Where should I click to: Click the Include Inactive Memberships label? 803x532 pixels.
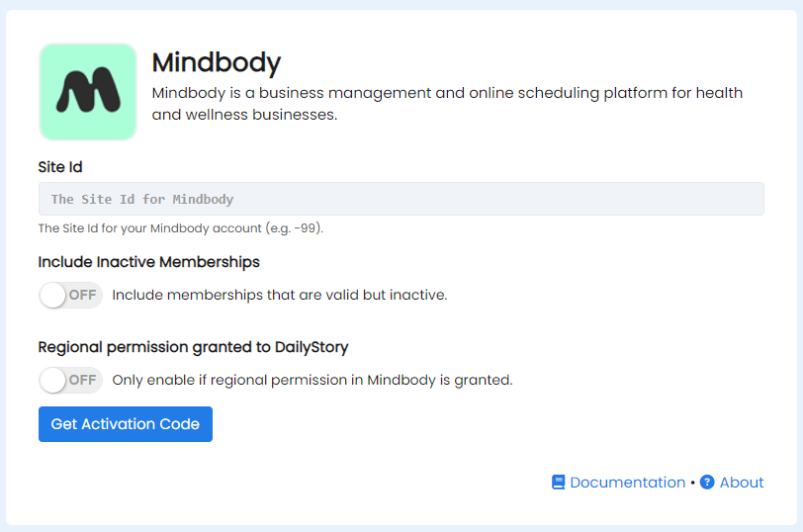click(149, 262)
